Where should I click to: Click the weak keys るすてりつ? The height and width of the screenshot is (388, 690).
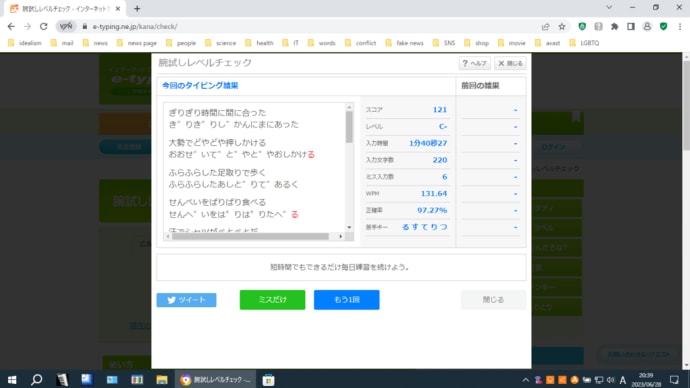click(425, 227)
